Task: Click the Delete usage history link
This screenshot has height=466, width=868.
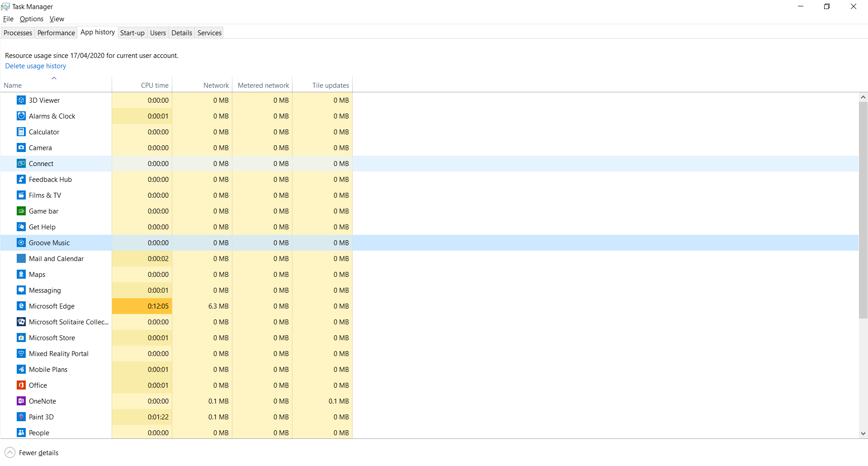Action: tap(36, 66)
